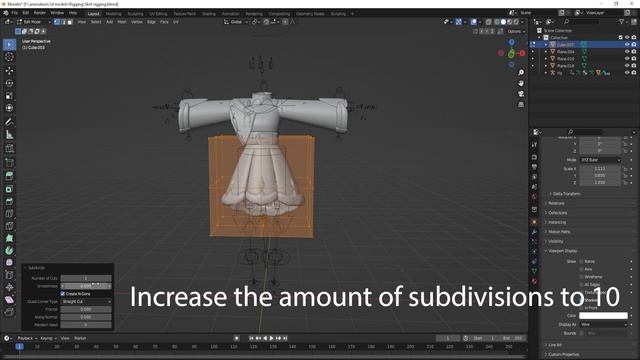Viewport: 640px width, 360px height.
Task: Toggle the camera view icon
Action: (x=521, y=94)
